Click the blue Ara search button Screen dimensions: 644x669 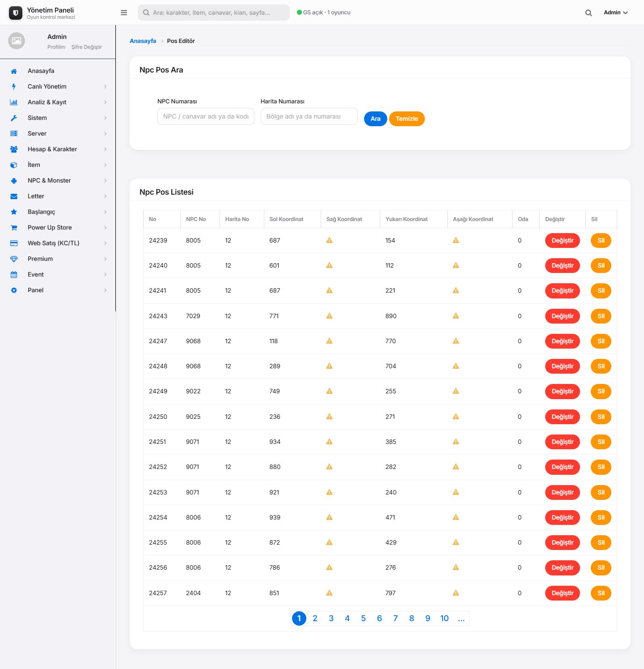pos(376,119)
